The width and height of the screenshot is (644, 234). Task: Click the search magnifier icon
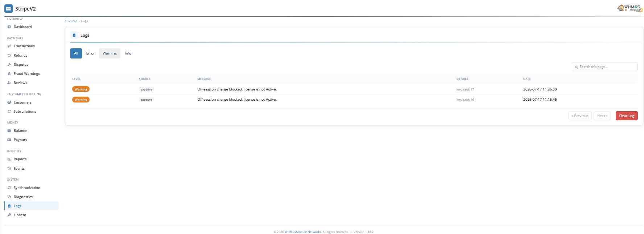[x=576, y=67]
